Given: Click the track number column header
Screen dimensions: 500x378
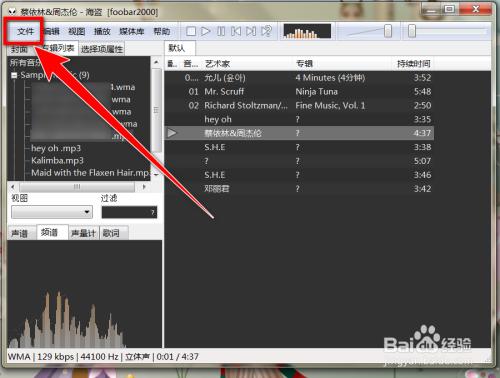Looking at the screenshot, I should point(190,64).
